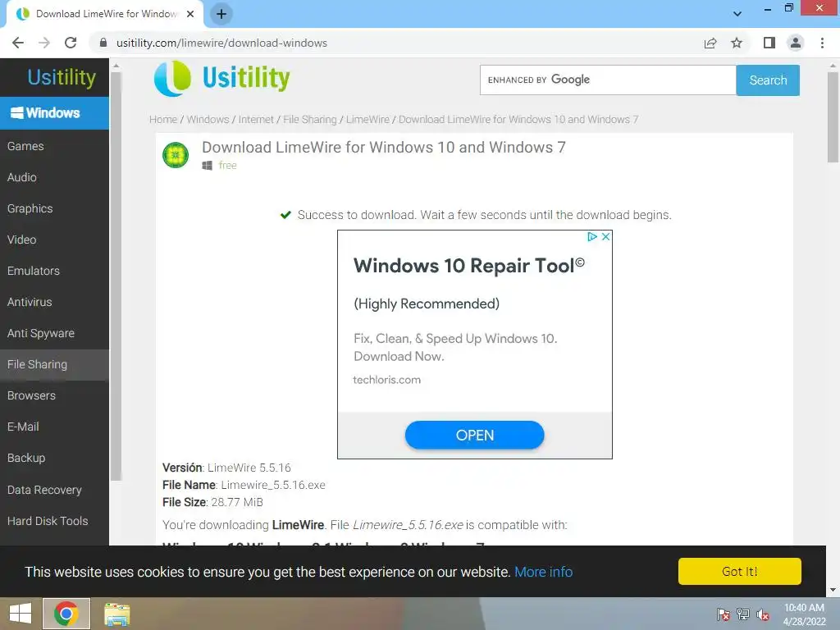The image size is (840, 630).
Task: Click the blue Search button
Action: [768, 80]
